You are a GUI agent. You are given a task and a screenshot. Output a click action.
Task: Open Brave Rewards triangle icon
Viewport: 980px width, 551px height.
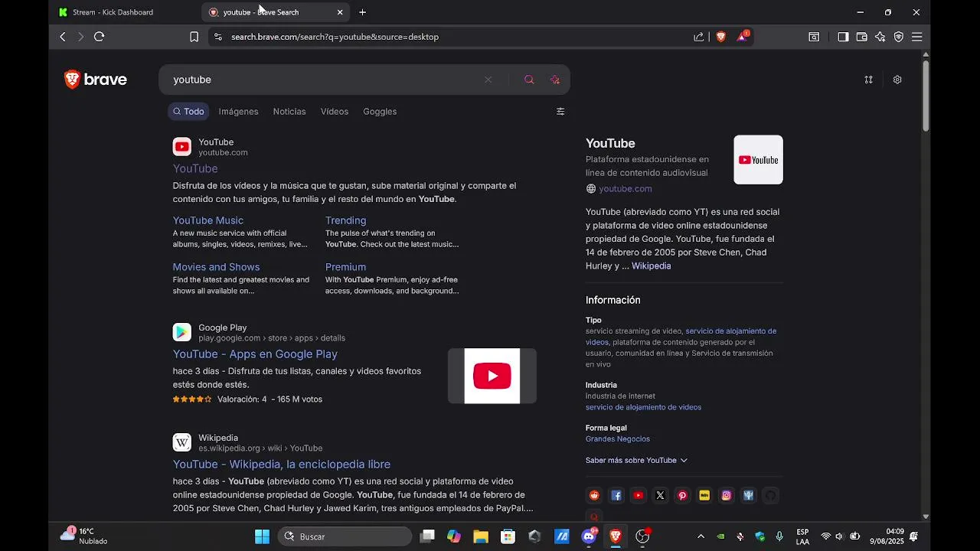(743, 36)
